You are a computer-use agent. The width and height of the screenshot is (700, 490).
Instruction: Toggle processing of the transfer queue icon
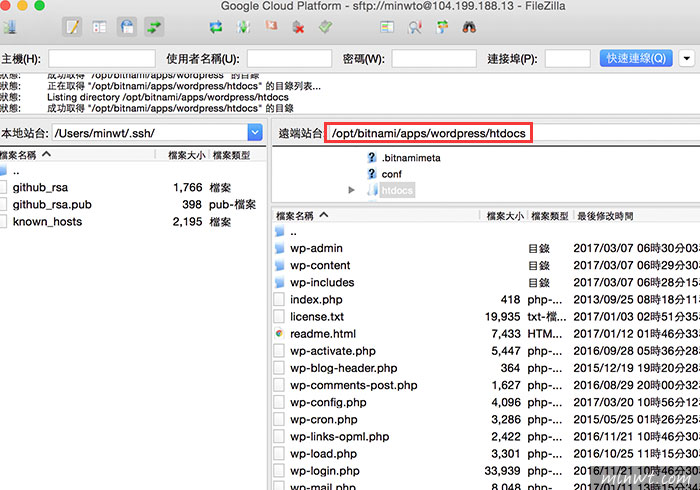point(243,27)
